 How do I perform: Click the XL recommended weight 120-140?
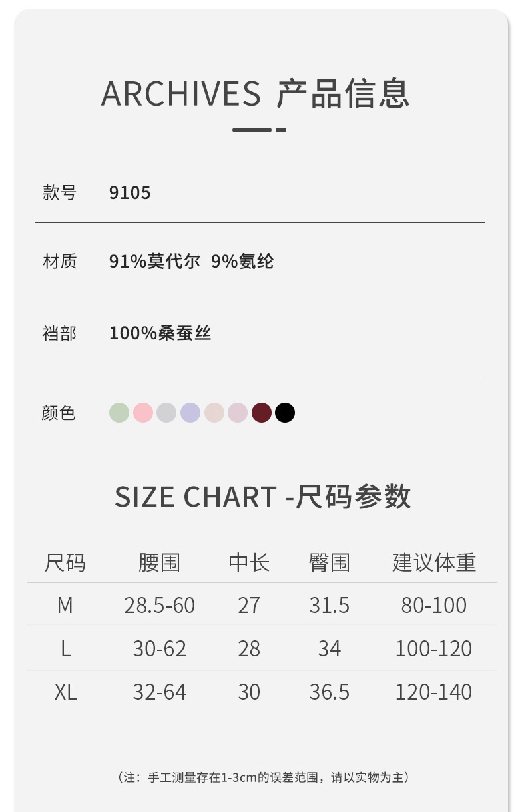point(433,692)
